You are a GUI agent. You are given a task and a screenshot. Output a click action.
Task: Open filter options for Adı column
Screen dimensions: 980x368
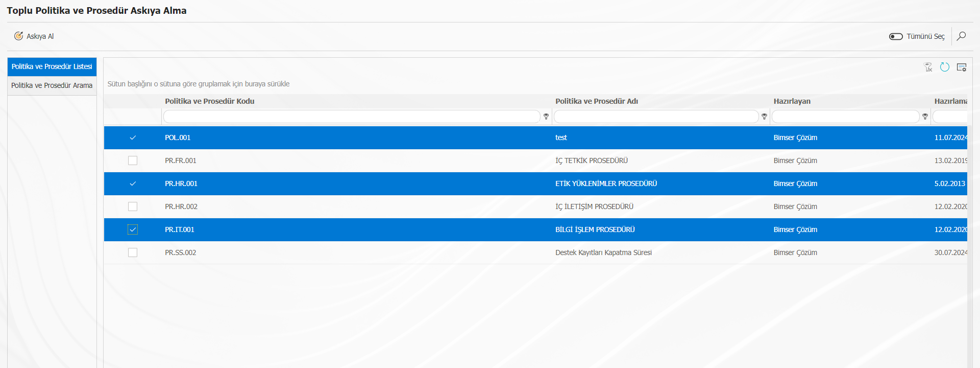pos(764,117)
